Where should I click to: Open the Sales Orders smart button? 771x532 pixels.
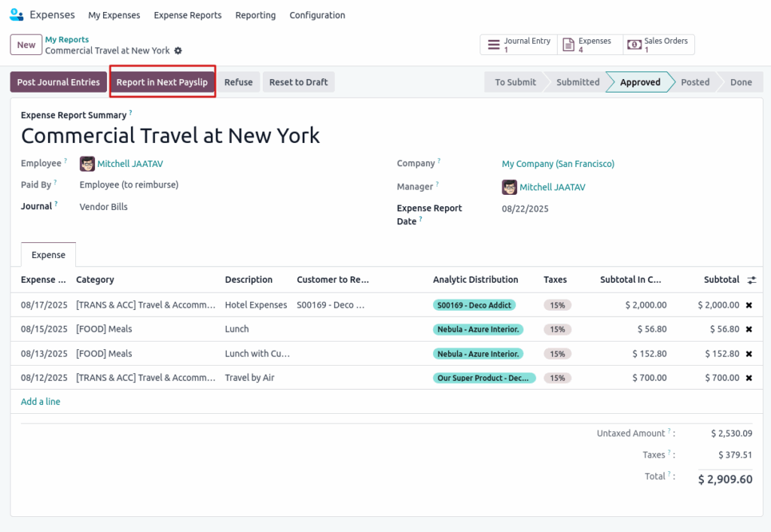[x=658, y=45]
